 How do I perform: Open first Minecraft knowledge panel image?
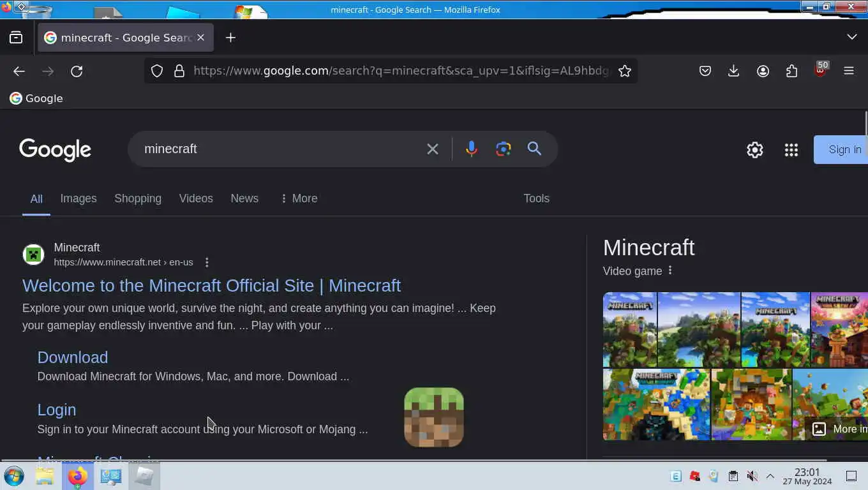[x=630, y=330]
